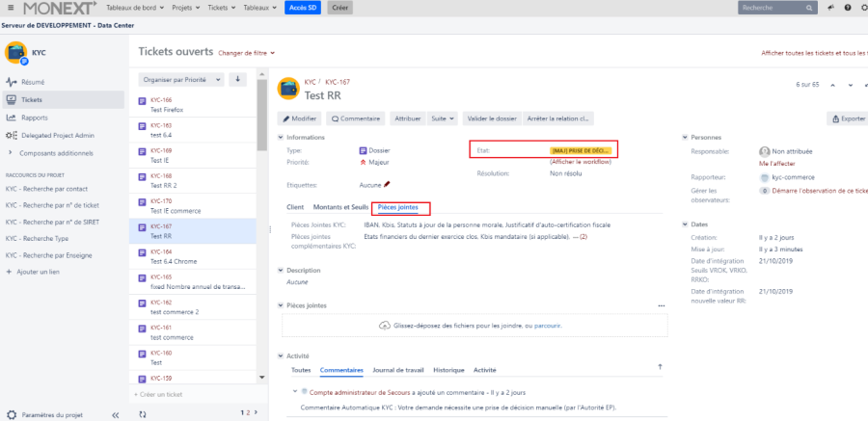Switch to the Historique activity tab
Screen dimensions: 868x421
pyautogui.click(x=448, y=370)
